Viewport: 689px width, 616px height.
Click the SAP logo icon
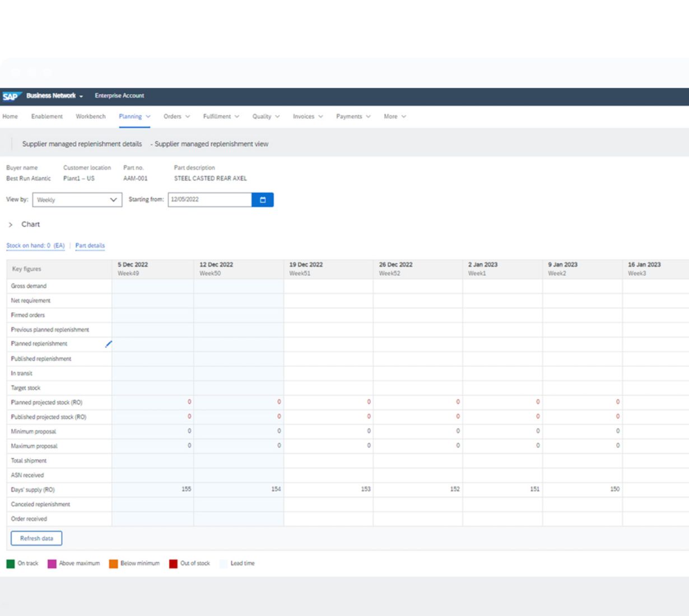[x=11, y=96]
